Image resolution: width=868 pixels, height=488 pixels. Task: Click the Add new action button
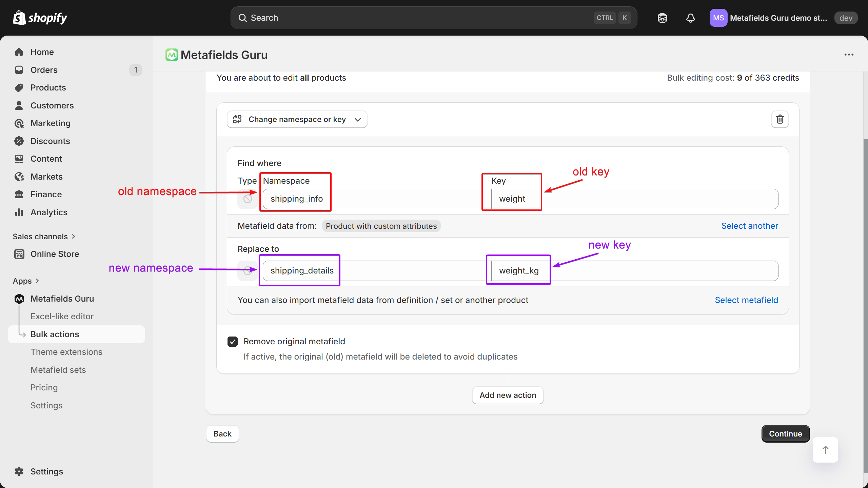click(x=508, y=395)
